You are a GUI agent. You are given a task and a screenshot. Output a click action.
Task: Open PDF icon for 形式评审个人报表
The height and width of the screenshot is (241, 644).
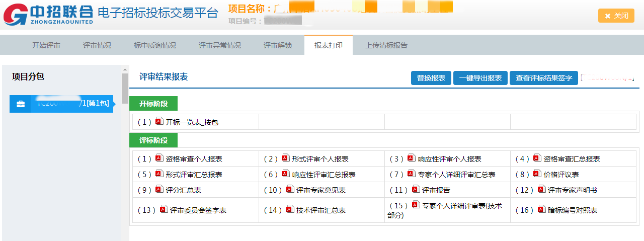[x=286, y=158]
